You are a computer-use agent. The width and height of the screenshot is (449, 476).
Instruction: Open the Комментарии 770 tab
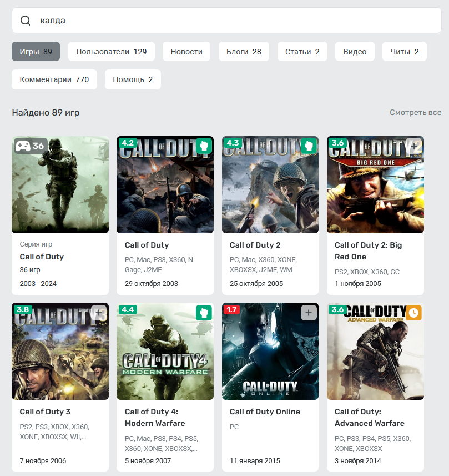tap(54, 79)
